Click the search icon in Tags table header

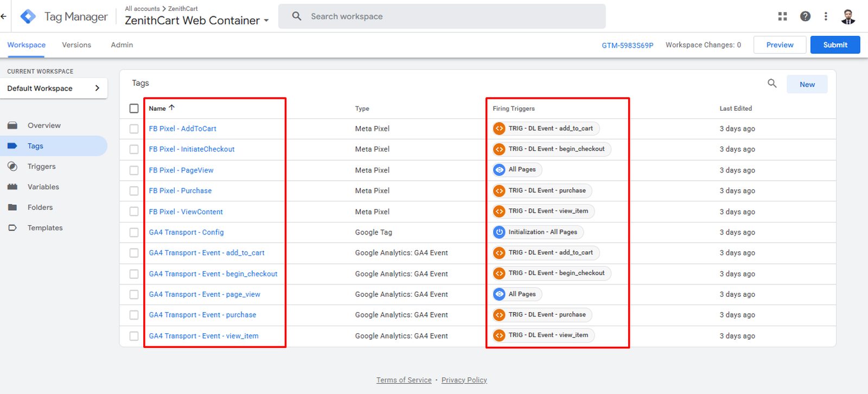click(772, 84)
